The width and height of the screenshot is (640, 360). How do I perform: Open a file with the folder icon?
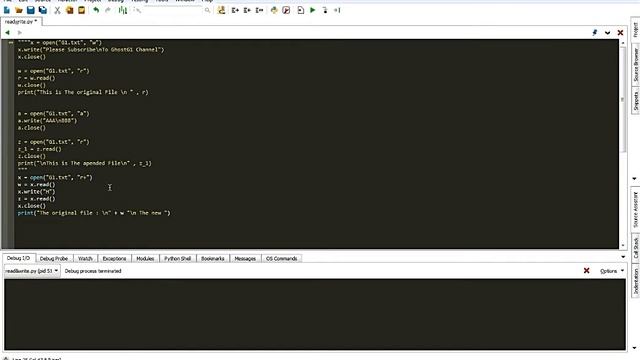[19, 10]
